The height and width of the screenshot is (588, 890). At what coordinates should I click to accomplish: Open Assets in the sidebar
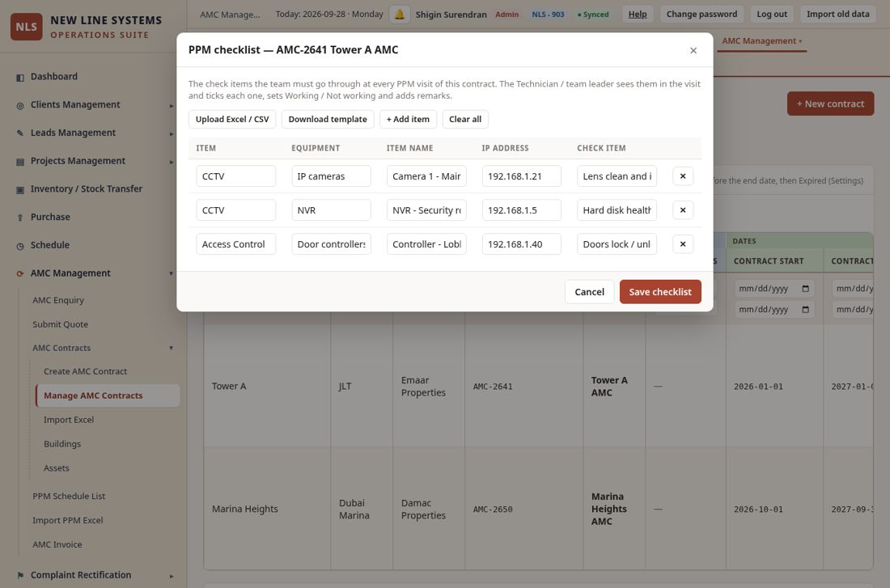coord(56,468)
